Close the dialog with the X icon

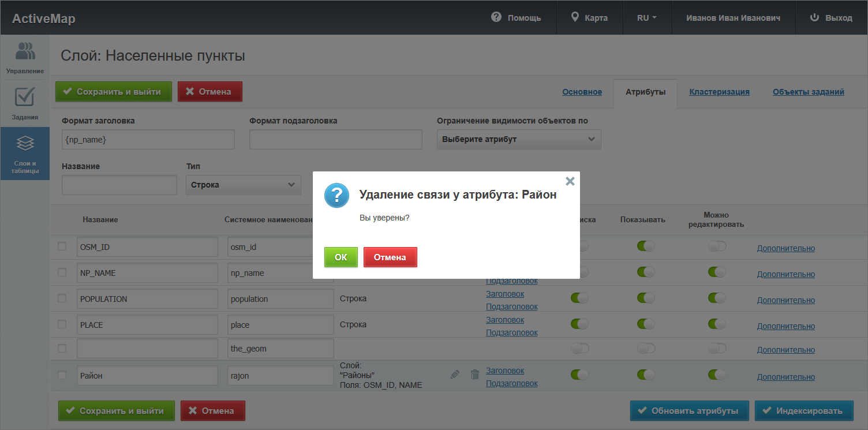[570, 181]
